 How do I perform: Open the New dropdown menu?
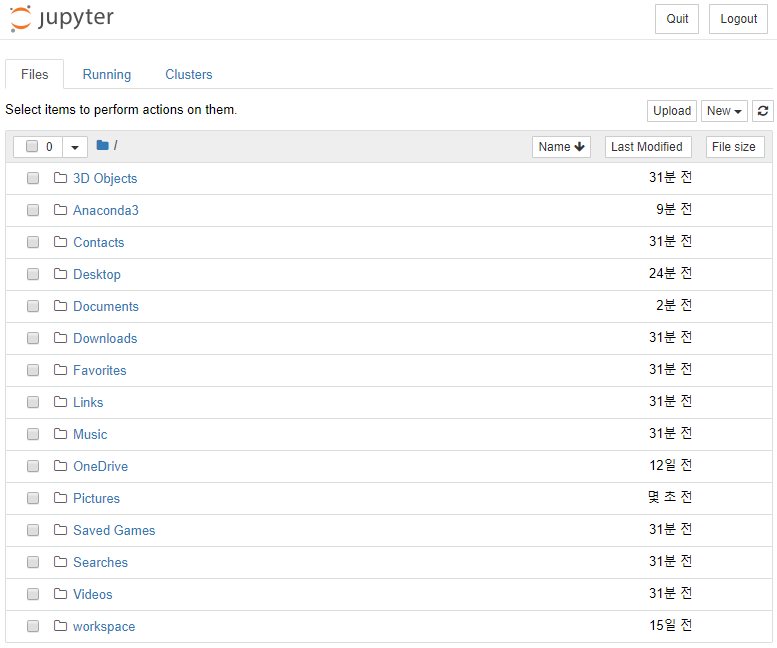click(724, 111)
